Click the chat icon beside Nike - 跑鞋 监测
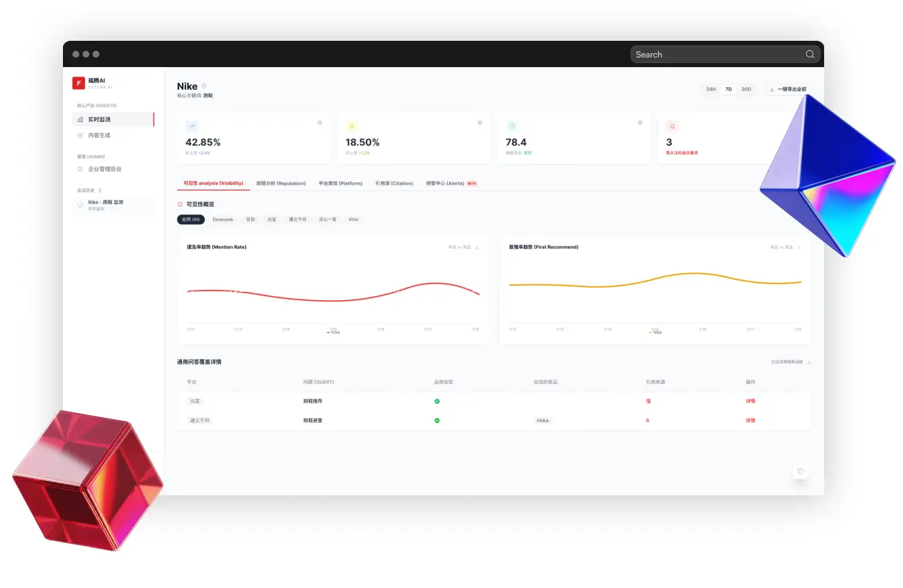This screenshot has width=903, height=588. [80, 205]
